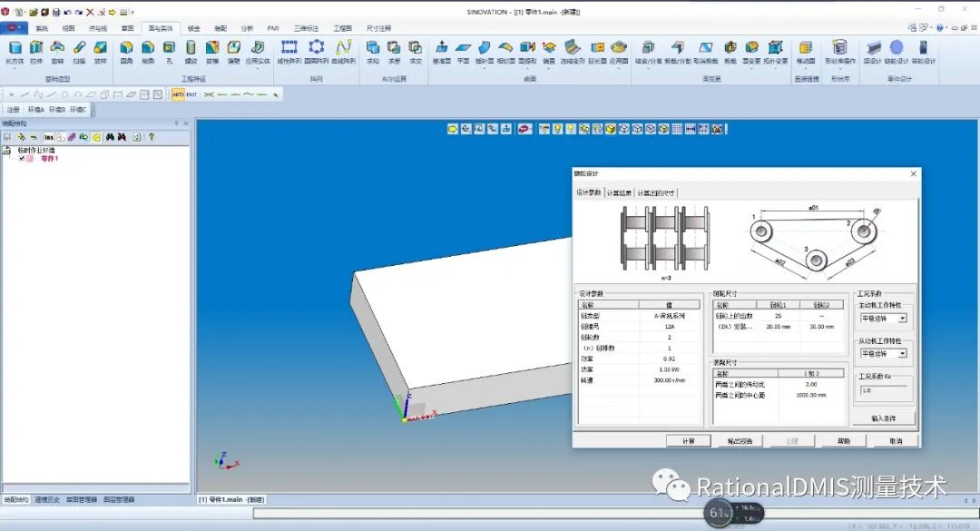Open 建模历史 bottom panel tab
Screen dimensions: 980x531
[x=47, y=500]
